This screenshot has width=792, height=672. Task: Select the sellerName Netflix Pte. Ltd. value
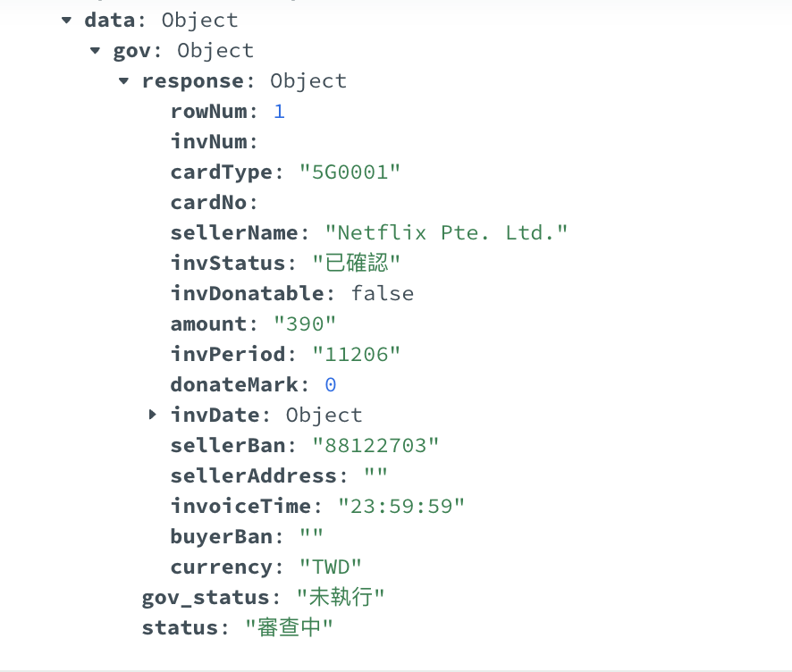point(446,232)
